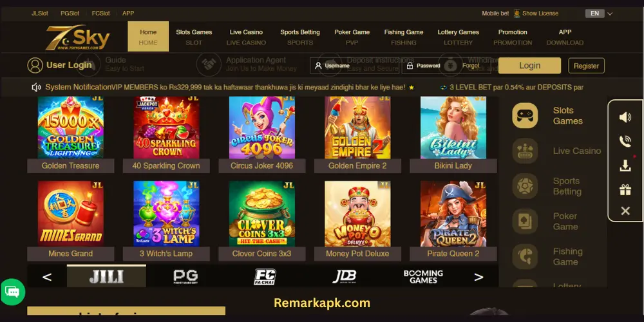
Task: Open the gift box rewards icon
Action: coord(625,190)
